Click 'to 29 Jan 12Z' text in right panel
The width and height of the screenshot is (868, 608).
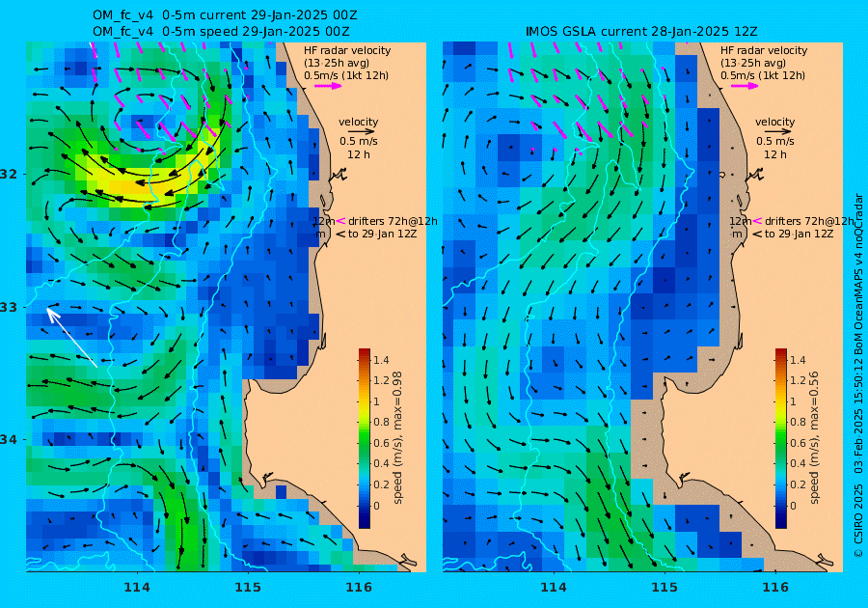click(x=799, y=234)
